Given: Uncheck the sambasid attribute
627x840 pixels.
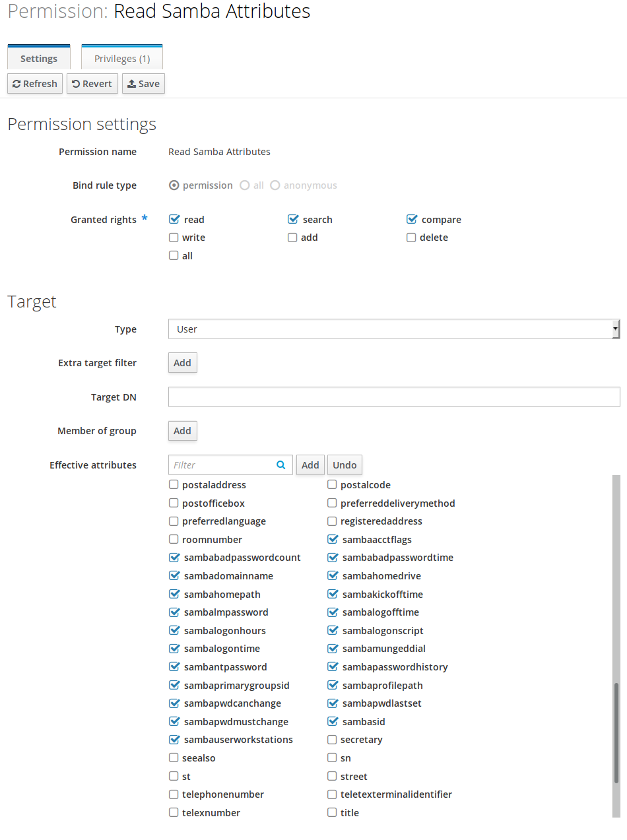Looking at the screenshot, I should pos(332,721).
